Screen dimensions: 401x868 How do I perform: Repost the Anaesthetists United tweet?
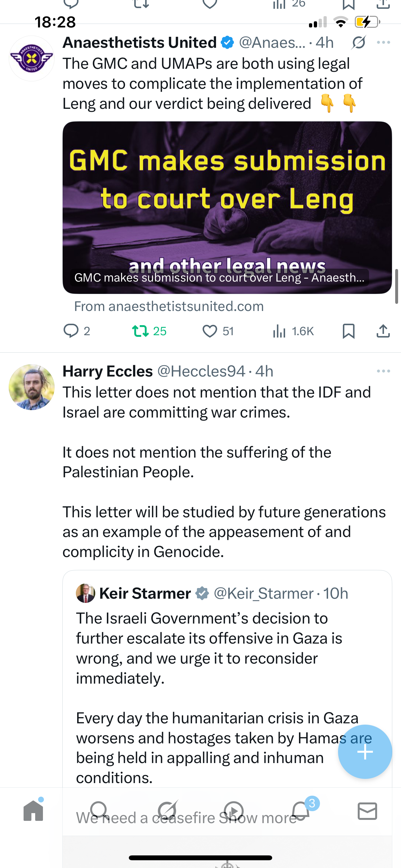pos(140,331)
